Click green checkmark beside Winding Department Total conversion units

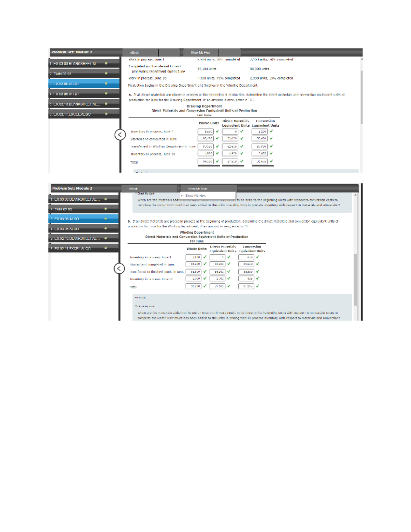(258, 286)
